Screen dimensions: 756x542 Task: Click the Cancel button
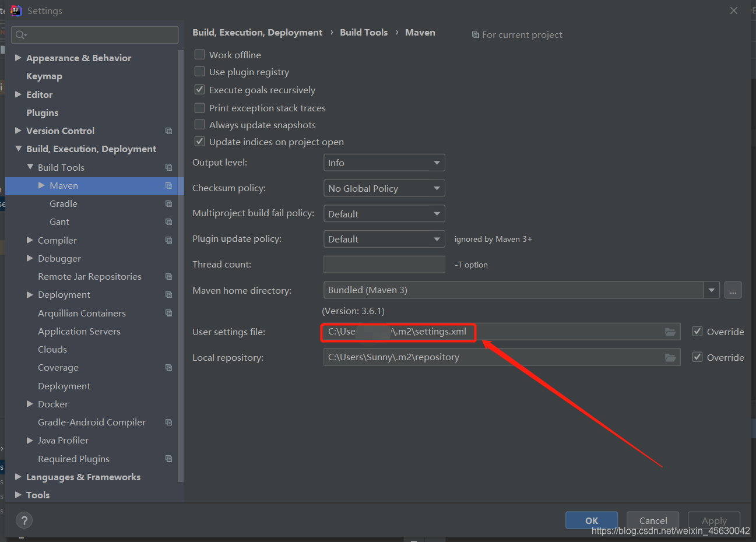point(653,520)
